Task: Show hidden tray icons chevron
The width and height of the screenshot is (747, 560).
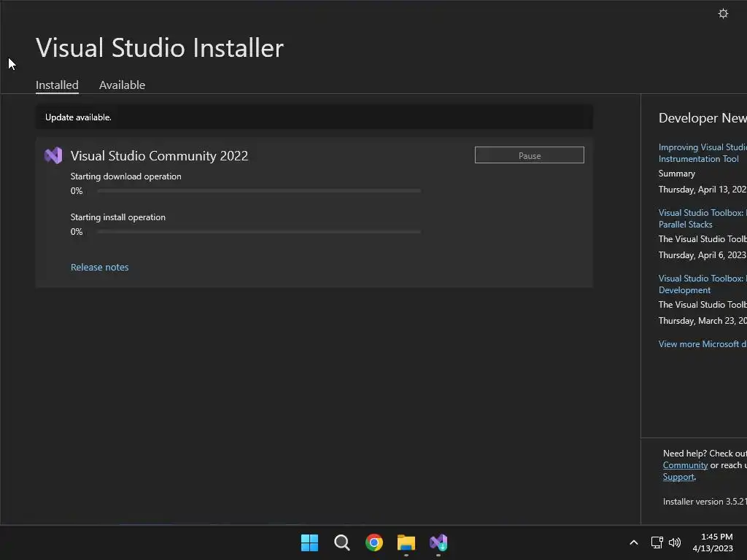Action: pyautogui.click(x=634, y=542)
